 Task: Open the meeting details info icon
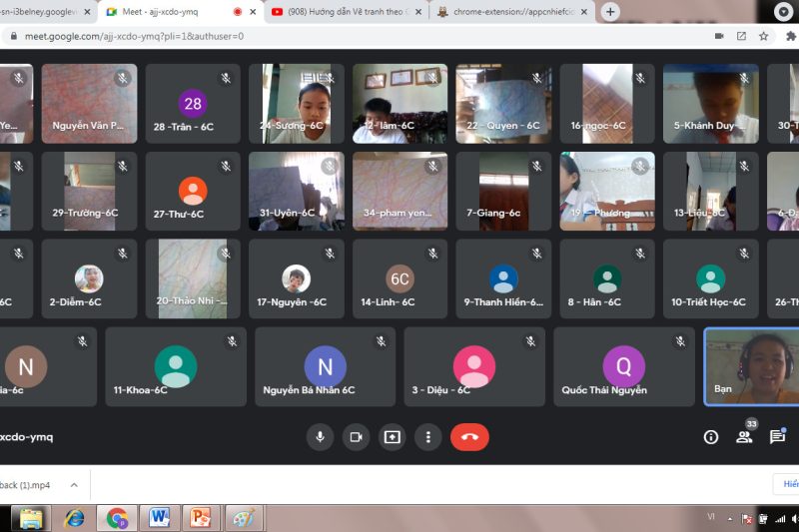[x=711, y=436]
